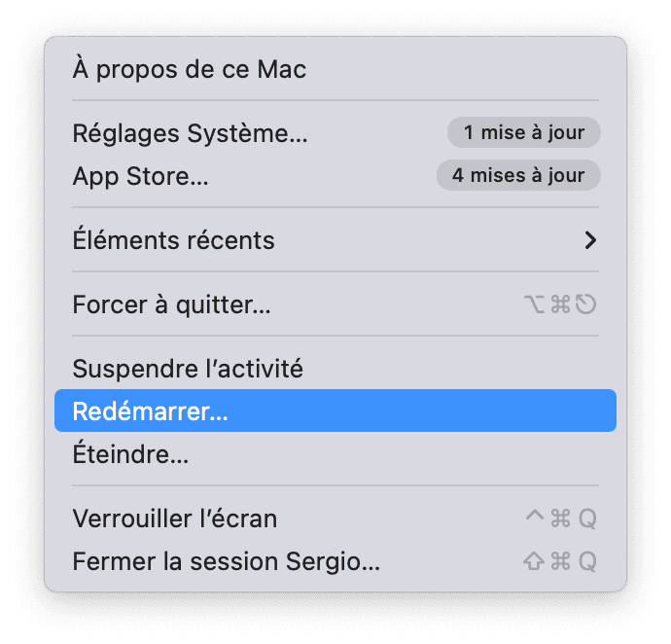Viewport: 671px width, 644px height.
Task: Select Suspendre l'activité
Action: [188, 369]
